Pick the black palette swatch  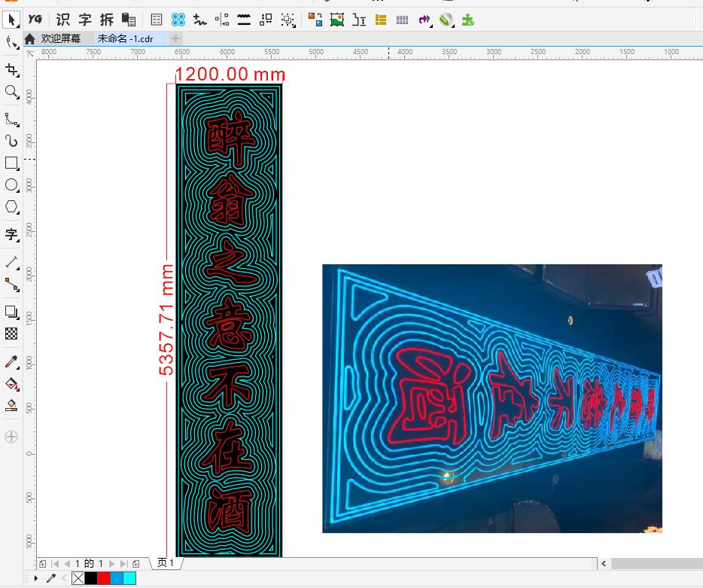91,578
